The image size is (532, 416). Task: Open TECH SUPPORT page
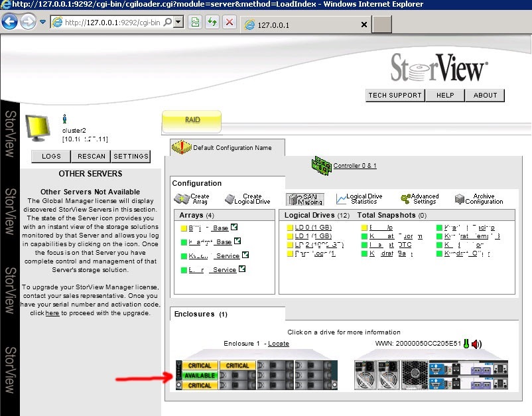pos(395,96)
